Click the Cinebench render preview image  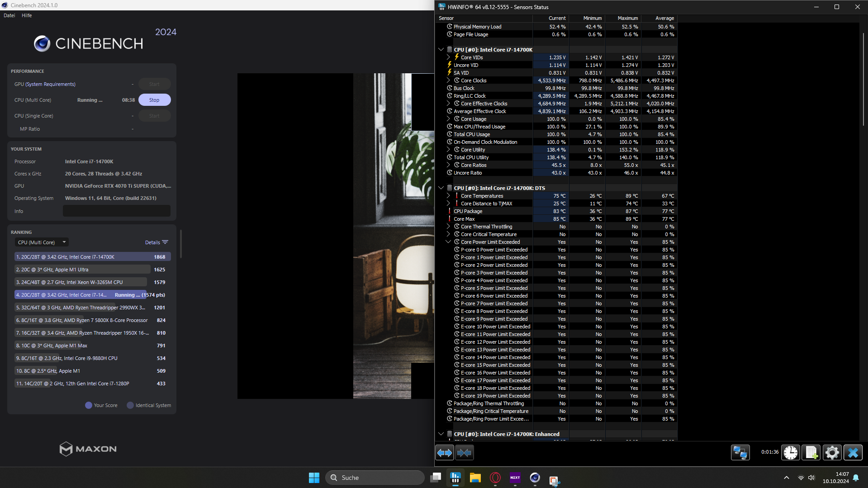(x=336, y=236)
